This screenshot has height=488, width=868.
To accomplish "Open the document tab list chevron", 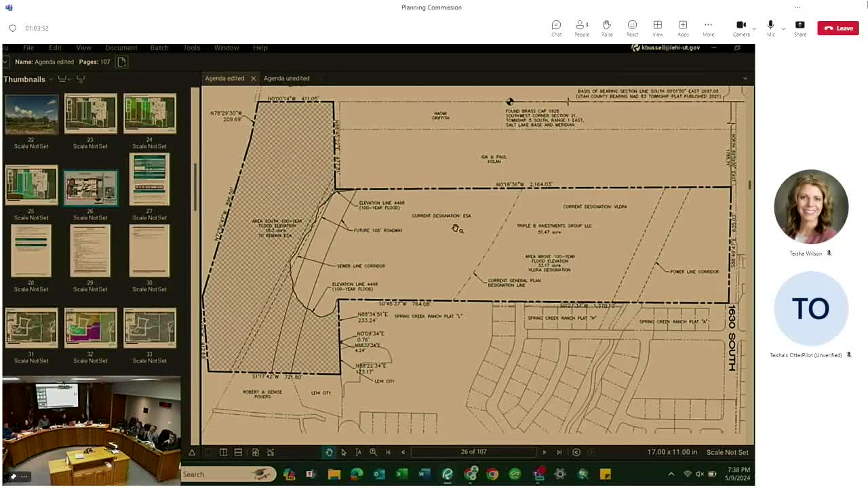I will pos(745,78).
